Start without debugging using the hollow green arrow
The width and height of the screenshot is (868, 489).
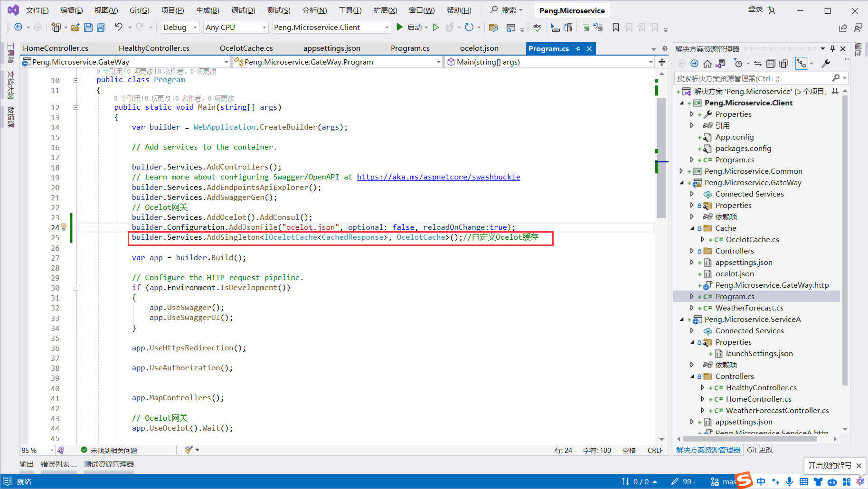coord(436,27)
